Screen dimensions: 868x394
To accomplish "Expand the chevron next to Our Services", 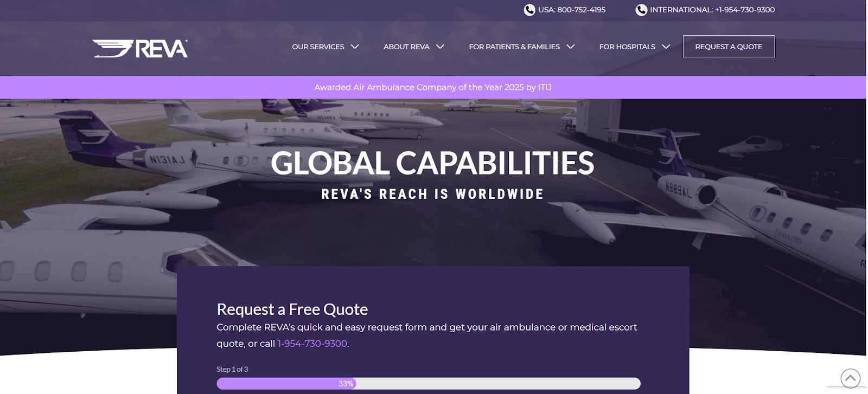I will 355,47.
